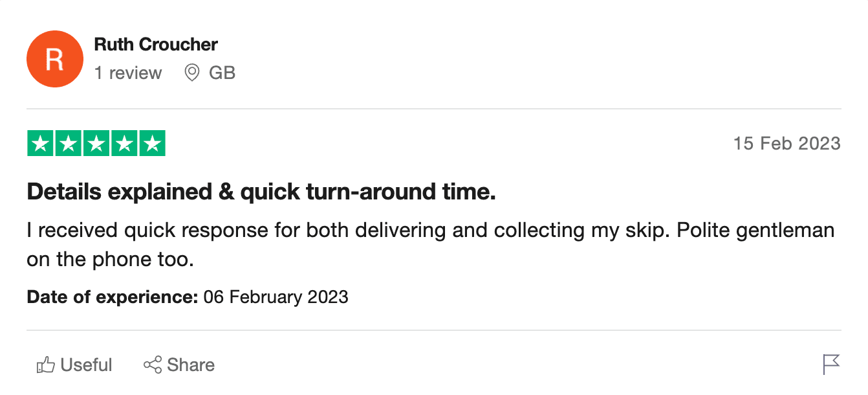Viewport: 868px width, 395px height.
Task: Open the "Details explained & quick turn-around time" review title
Action: tap(261, 192)
